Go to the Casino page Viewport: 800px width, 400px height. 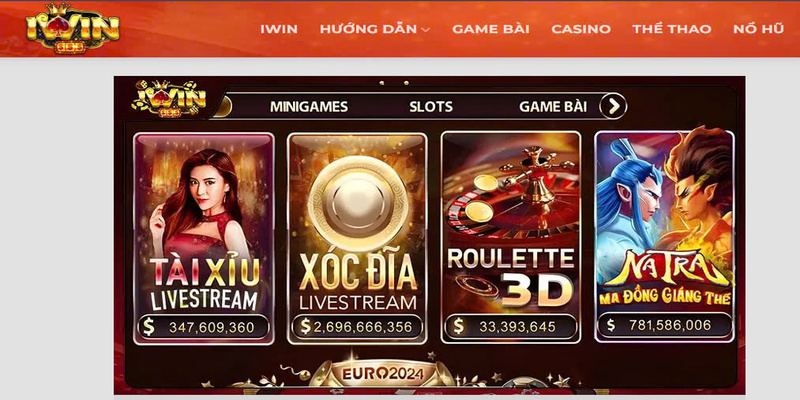tap(581, 29)
